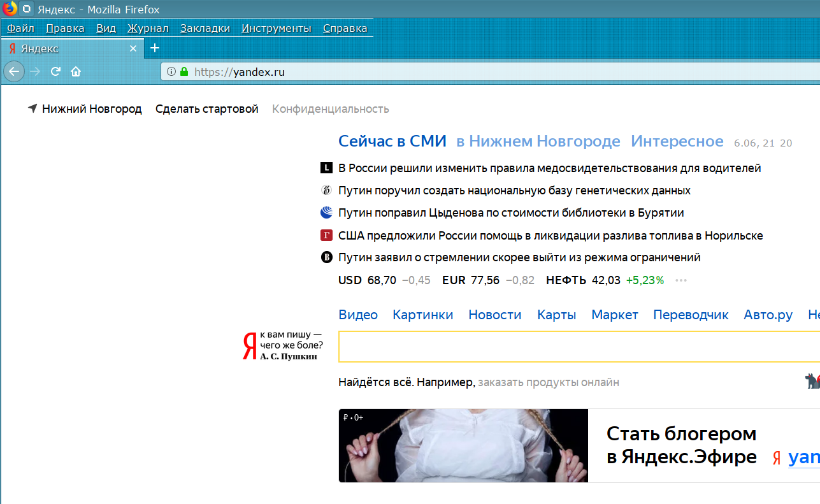Open headline about национальную базу генетических данных
This screenshot has height=504, width=820.
click(514, 191)
